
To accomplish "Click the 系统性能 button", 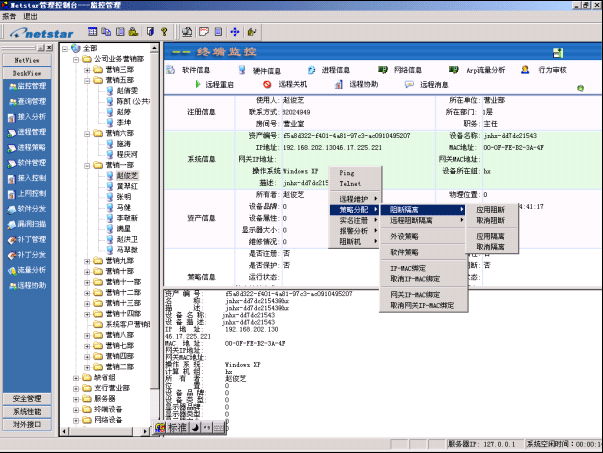I will click(x=27, y=412).
